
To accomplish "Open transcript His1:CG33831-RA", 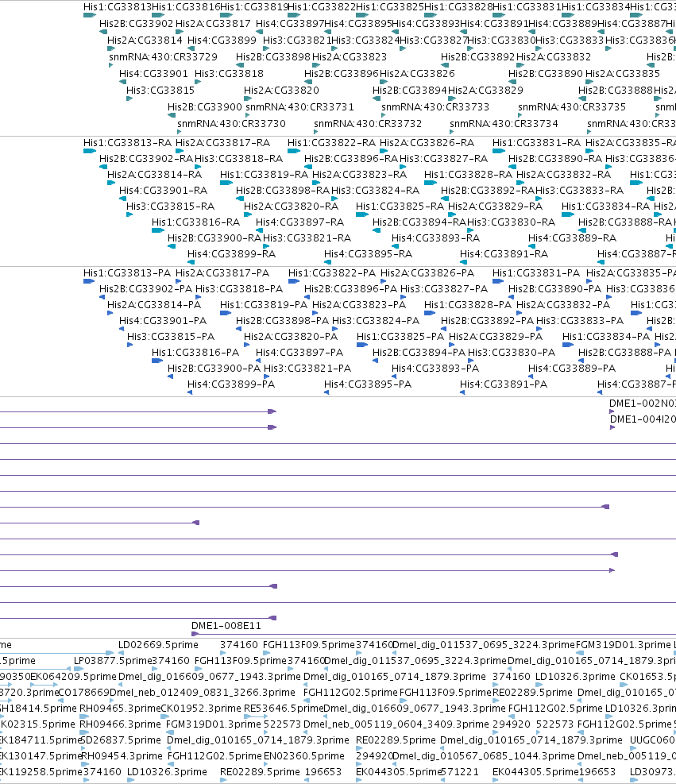I will (x=536, y=143).
